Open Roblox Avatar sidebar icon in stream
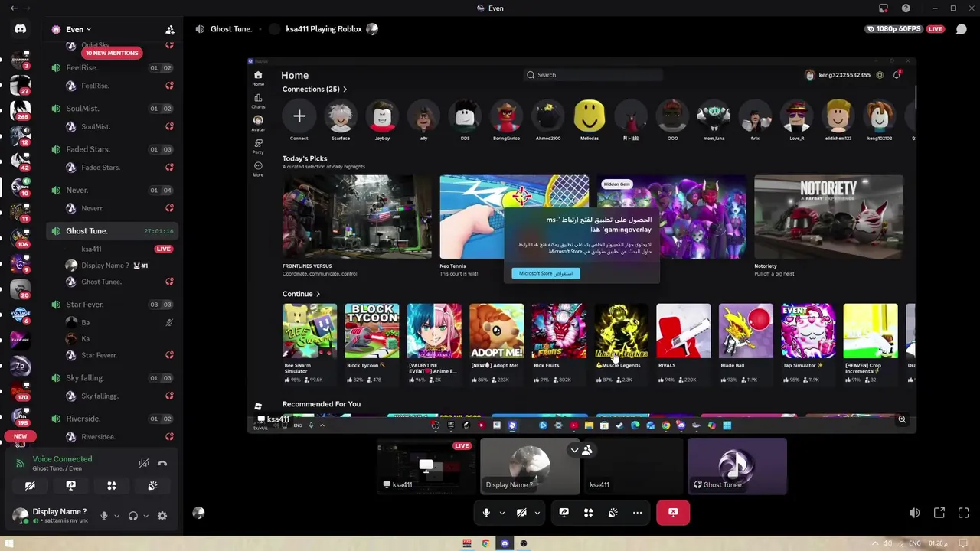This screenshot has width=980, height=551. (x=258, y=123)
